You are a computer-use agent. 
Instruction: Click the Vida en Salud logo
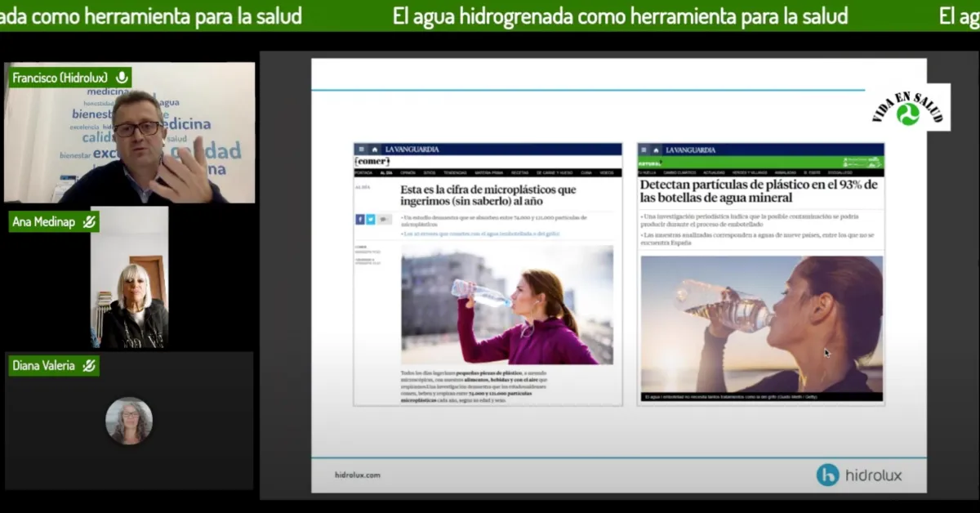pos(907,107)
